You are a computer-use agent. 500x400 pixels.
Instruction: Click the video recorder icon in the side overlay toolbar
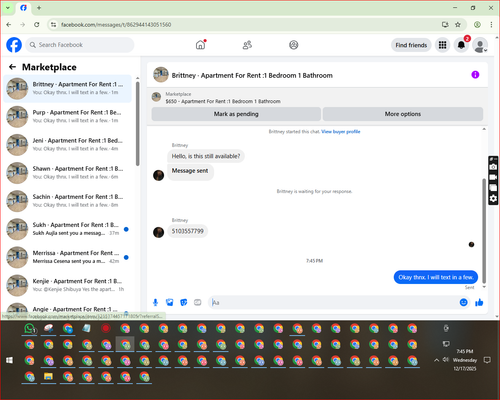(x=493, y=177)
